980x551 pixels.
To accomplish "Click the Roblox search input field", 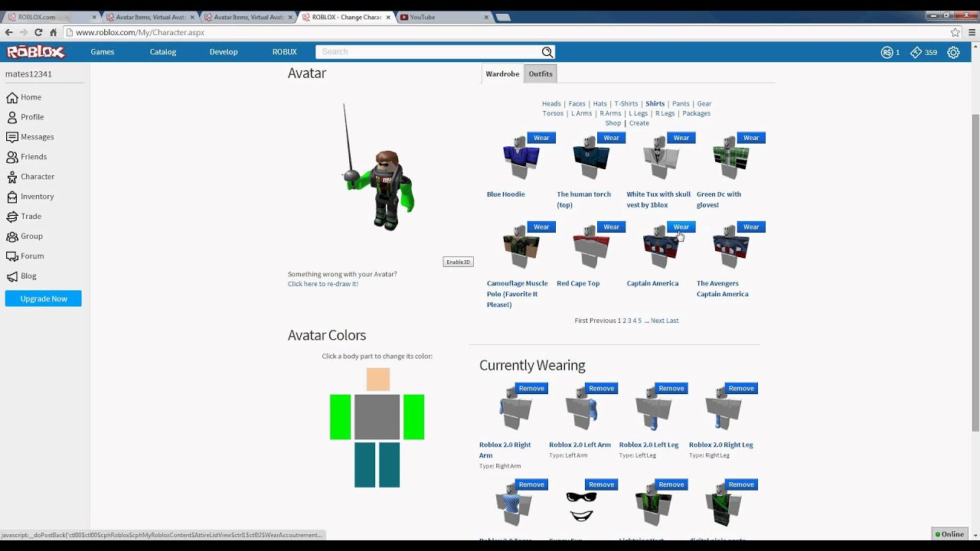I will (x=427, y=52).
